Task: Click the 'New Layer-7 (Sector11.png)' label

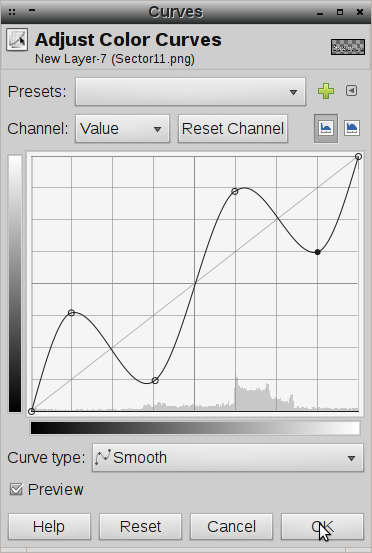Action: click(115, 59)
